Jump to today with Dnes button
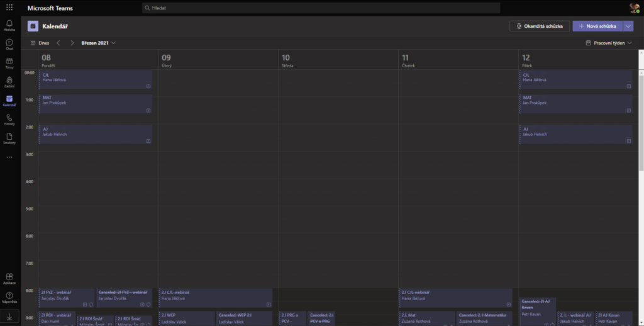This screenshot has width=644, height=326. click(40, 43)
